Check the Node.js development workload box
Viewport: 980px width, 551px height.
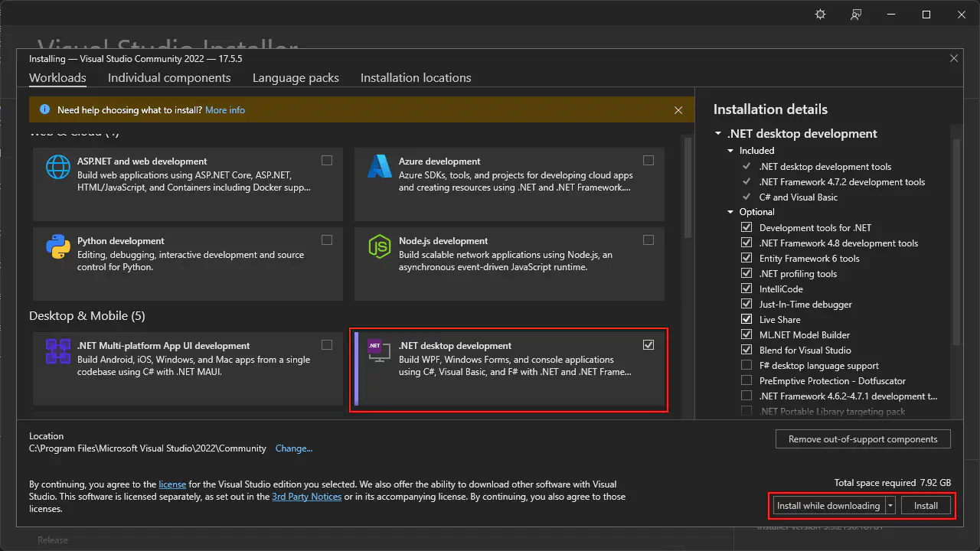[x=648, y=240]
